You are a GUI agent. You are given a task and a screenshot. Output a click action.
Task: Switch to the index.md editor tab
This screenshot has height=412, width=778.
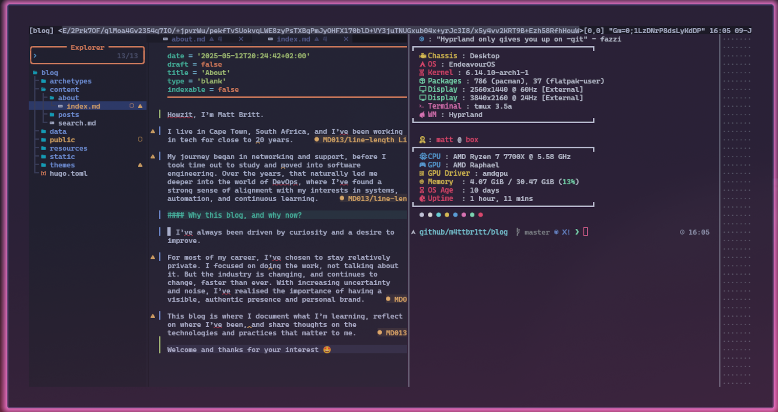tap(292, 38)
